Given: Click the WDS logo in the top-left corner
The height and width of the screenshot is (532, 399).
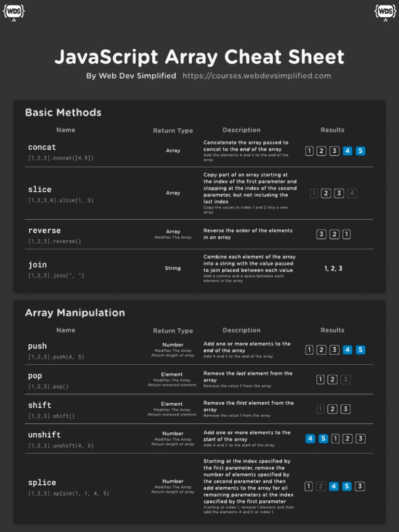Looking at the screenshot, I should [14, 11].
